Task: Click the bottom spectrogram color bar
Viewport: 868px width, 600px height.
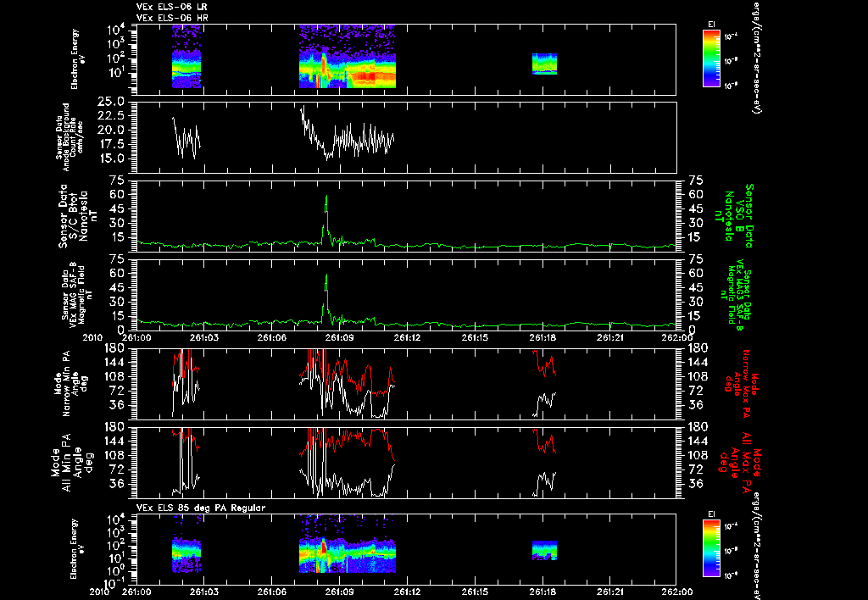Action: click(x=711, y=548)
